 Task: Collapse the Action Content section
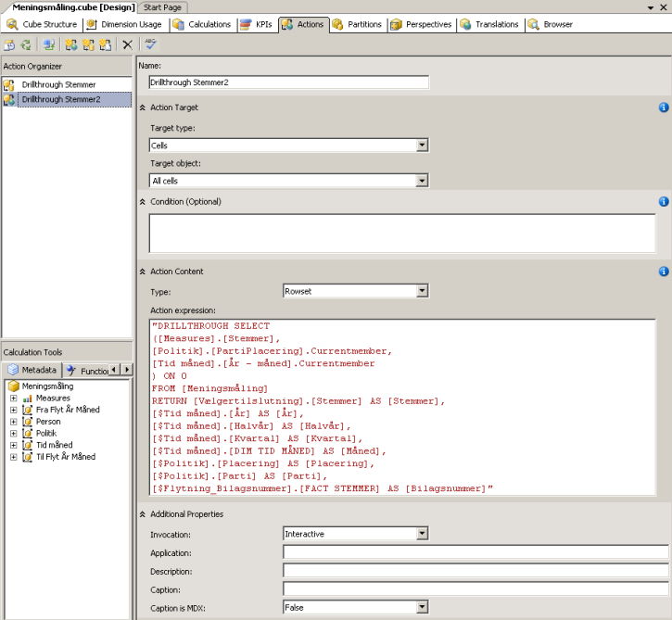click(x=143, y=272)
